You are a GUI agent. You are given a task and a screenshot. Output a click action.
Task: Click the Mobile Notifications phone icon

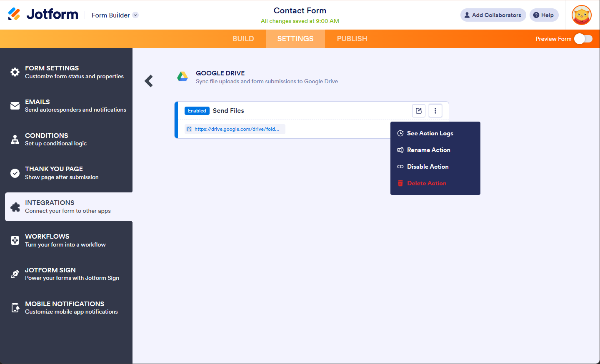[15, 308]
